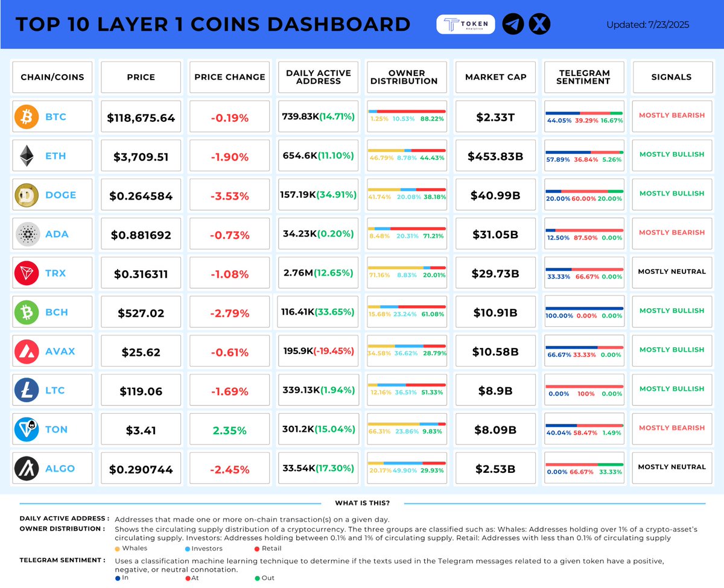Click LTC price $119.06
Image resolution: width=724 pixels, height=588 pixels.
pos(141,391)
